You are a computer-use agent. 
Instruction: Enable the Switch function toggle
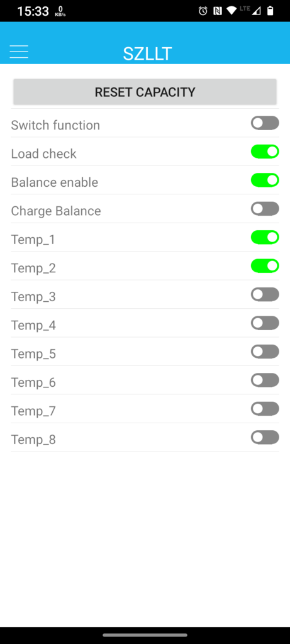(x=265, y=123)
